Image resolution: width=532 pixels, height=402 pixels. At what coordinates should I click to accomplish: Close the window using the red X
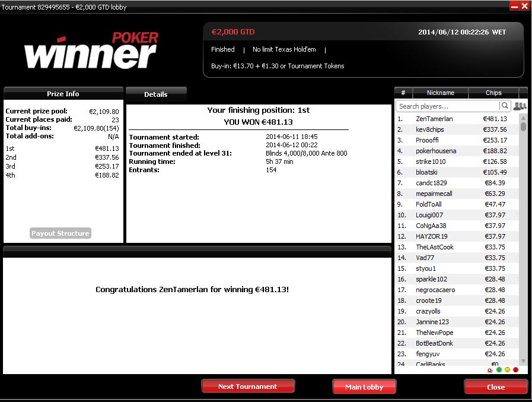(x=524, y=6)
